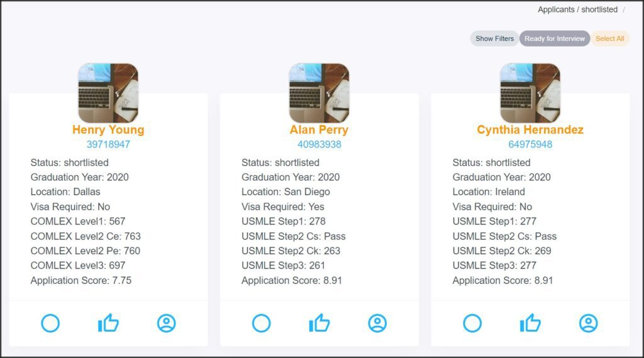Click 'Location: San Diego' text
Screen dimensions: 644x358
tap(286, 192)
